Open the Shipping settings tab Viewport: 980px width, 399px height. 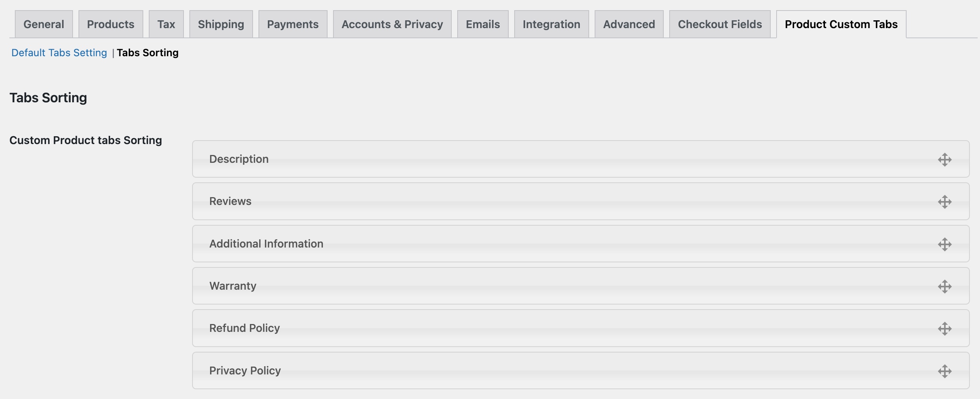(x=221, y=24)
